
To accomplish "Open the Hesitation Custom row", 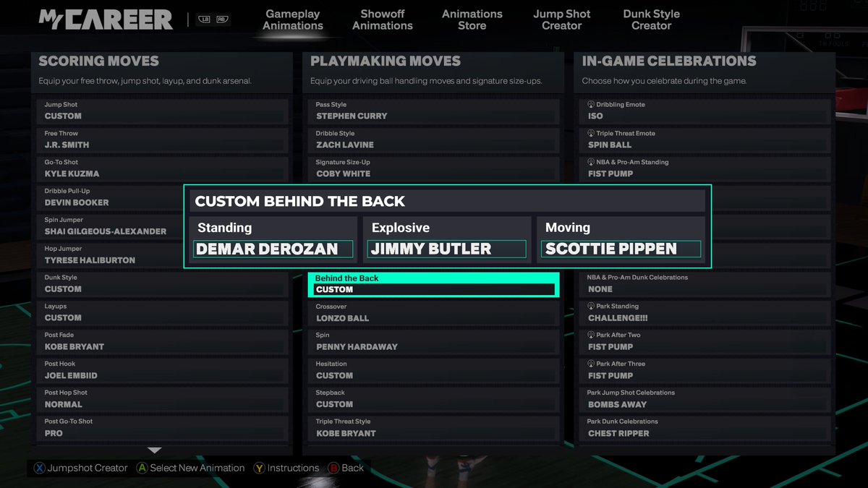I will point(433,371).
